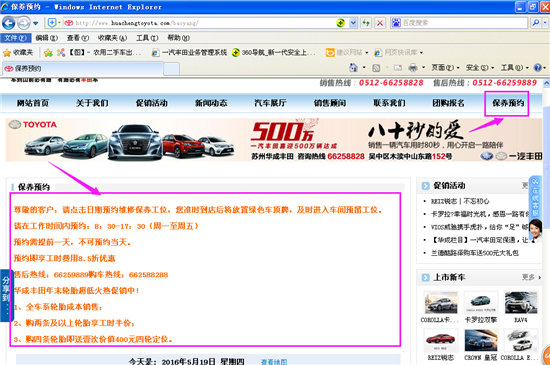
Task: Open 团购报名 navigation link
Action: point(448,103)
